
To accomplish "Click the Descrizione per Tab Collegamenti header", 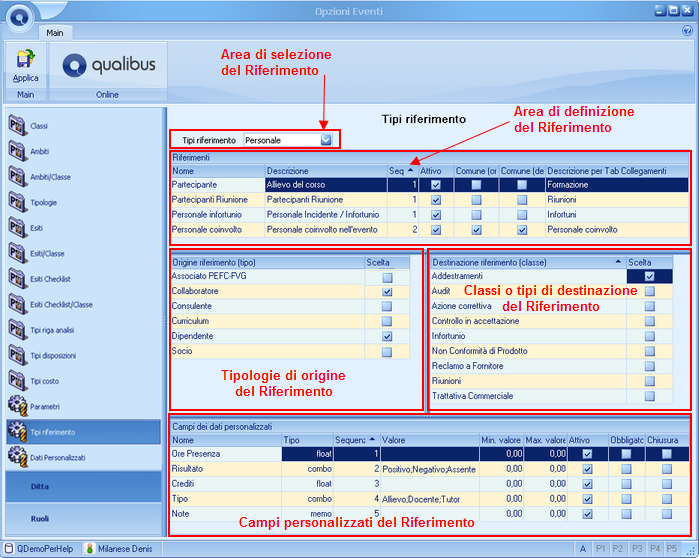I will 617,171.
